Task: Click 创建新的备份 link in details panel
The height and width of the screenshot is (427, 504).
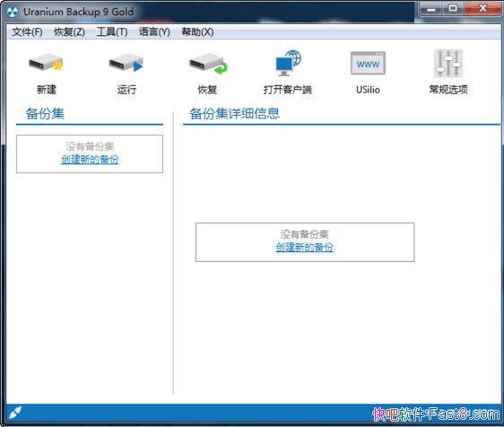Action: point(304,248)
